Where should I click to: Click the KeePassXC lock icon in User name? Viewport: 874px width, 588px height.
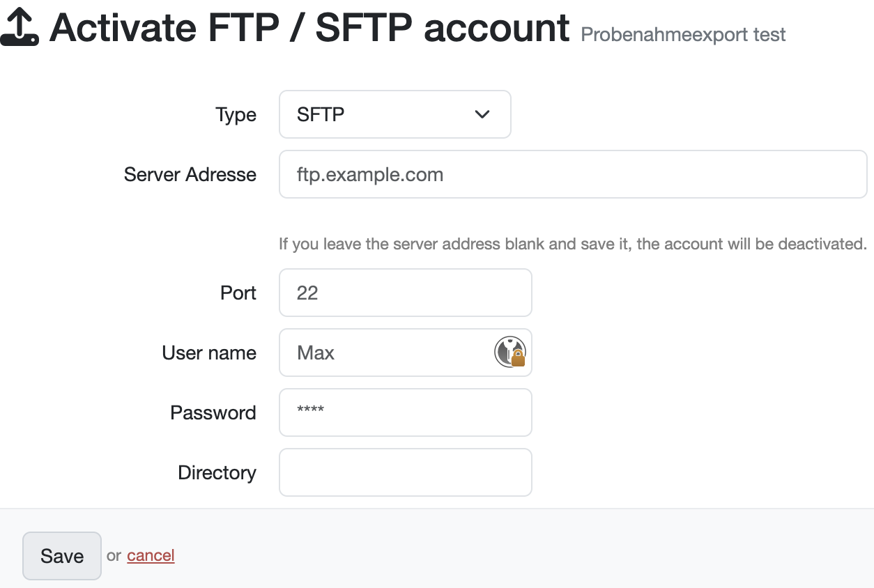tap(510, 353)
